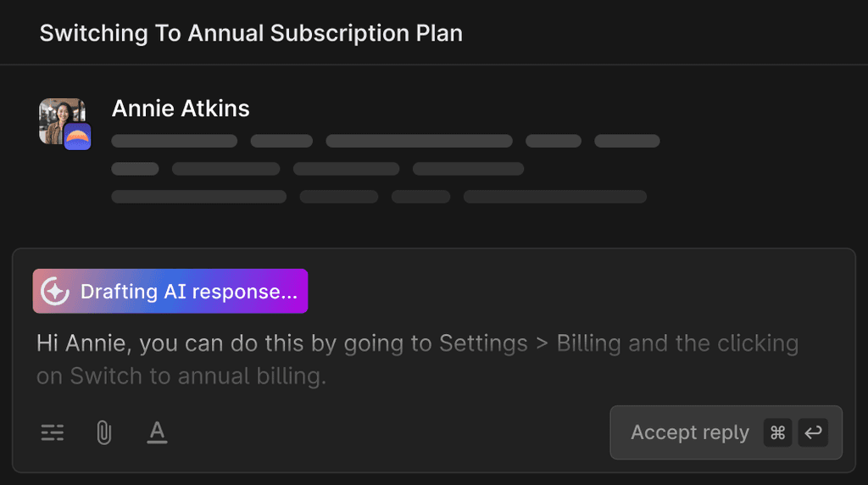
Task: Click the paperclip attachment icon
Action: tap(104, 432)
